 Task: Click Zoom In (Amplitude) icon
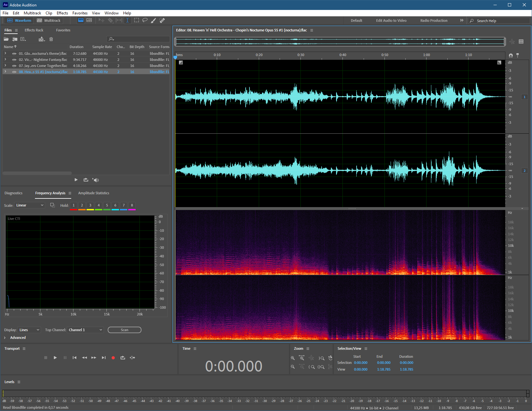(x=293, y=358)
